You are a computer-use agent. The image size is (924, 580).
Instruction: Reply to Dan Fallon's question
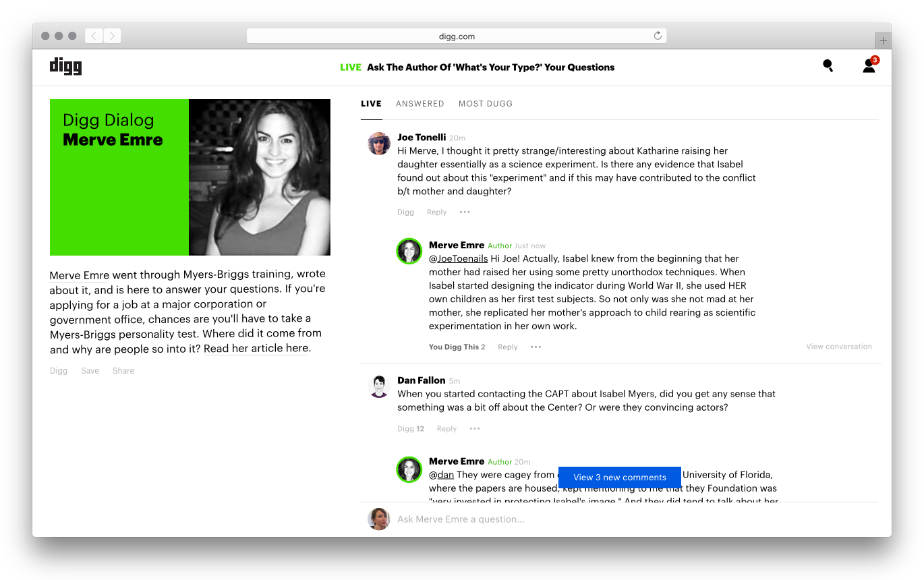[x=446, y=428]
